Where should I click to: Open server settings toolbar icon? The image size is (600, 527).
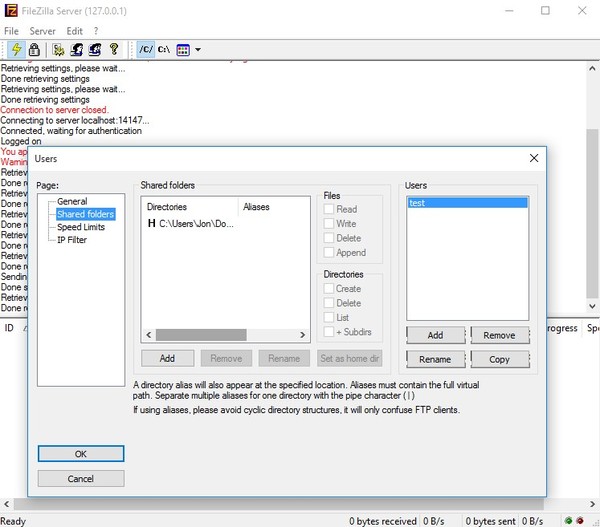tap(59, 49)
